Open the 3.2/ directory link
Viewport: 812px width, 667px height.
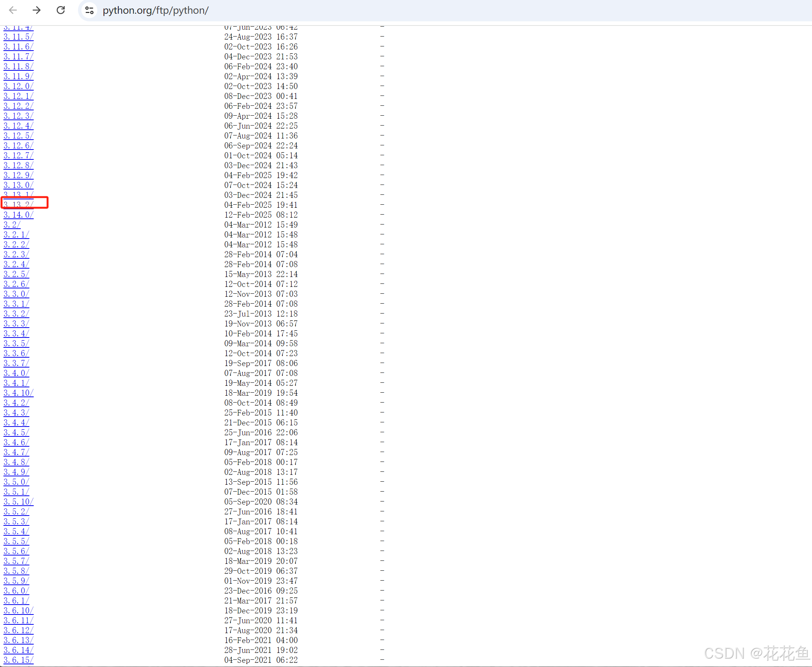[12, 225]
